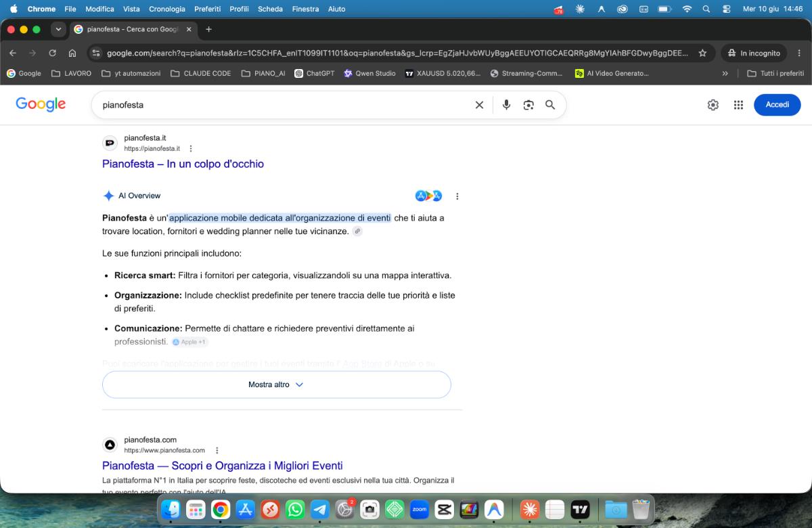
Task: Open 'Pianofesta — Scopri e Organizza i Migliori Eventi'
Action: point(223,466)
